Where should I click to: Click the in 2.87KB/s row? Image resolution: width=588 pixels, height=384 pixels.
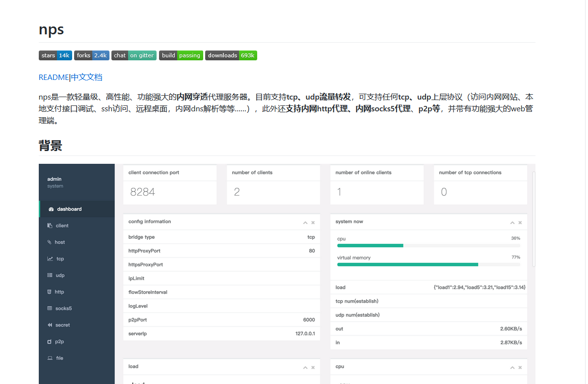[428, 343]
